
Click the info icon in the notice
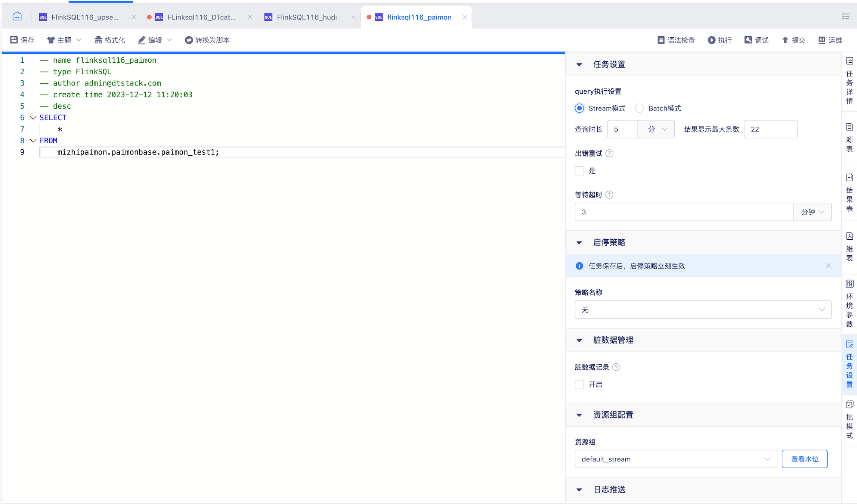(579, 266)
